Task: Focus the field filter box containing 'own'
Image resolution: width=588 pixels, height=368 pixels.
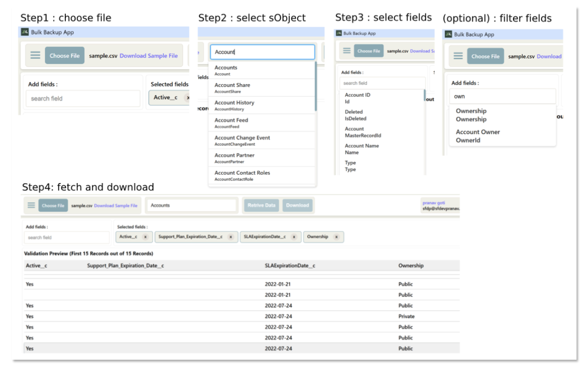Action: (503, 97)
